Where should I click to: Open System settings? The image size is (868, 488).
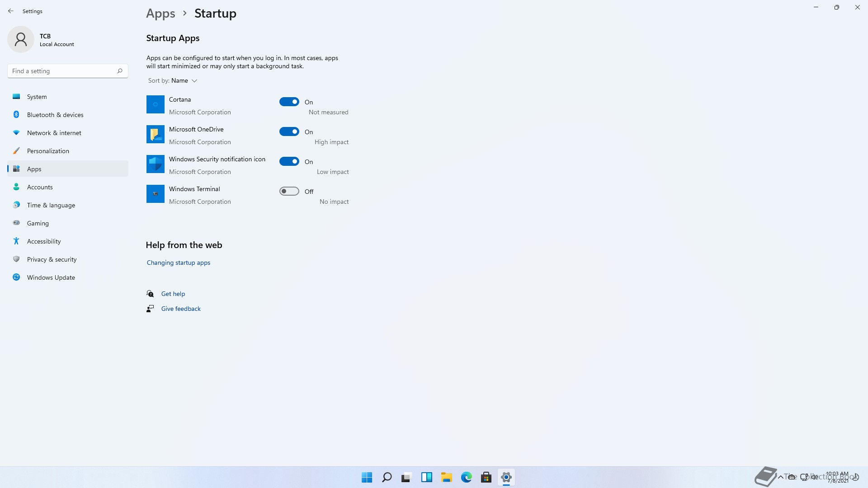click(68, 97)
